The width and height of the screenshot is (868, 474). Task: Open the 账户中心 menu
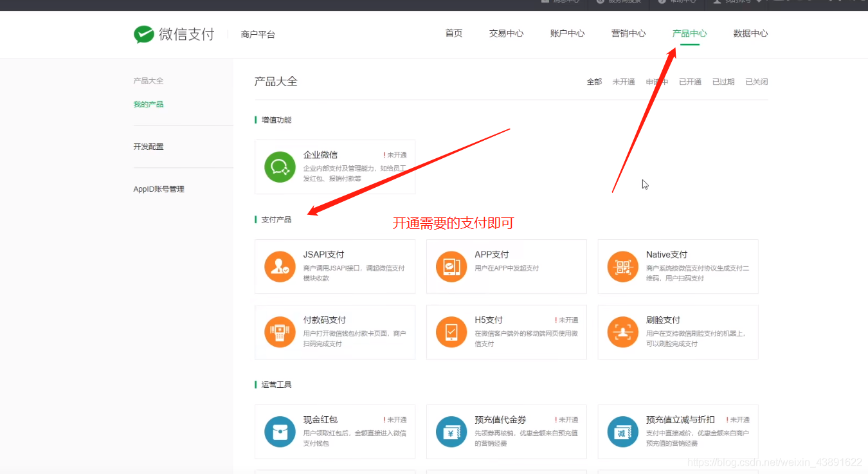pyautogui.click(x=567, y=33)
